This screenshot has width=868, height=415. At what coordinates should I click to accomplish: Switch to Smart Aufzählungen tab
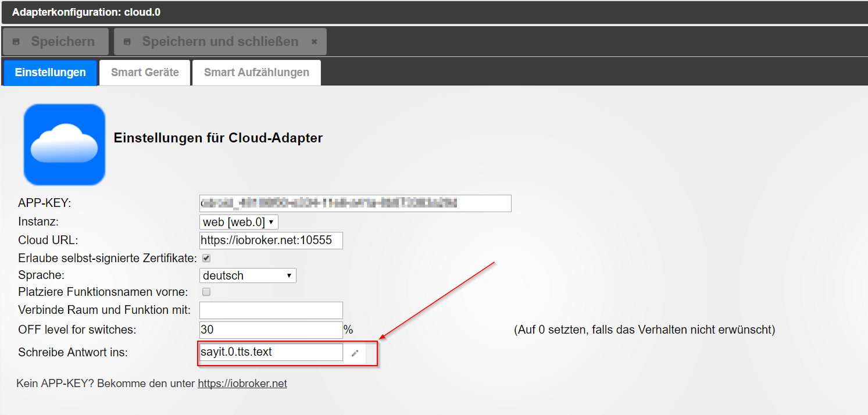click(256, 73)
